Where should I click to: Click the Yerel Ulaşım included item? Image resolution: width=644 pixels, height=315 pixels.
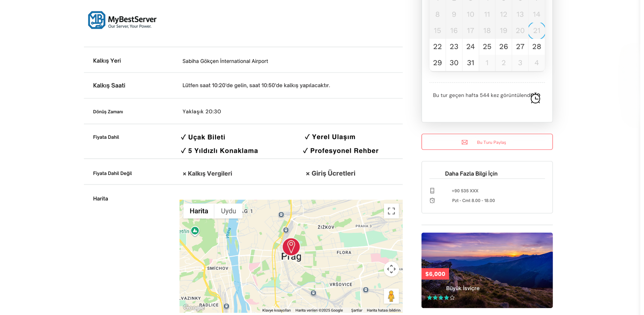[330, 137]
